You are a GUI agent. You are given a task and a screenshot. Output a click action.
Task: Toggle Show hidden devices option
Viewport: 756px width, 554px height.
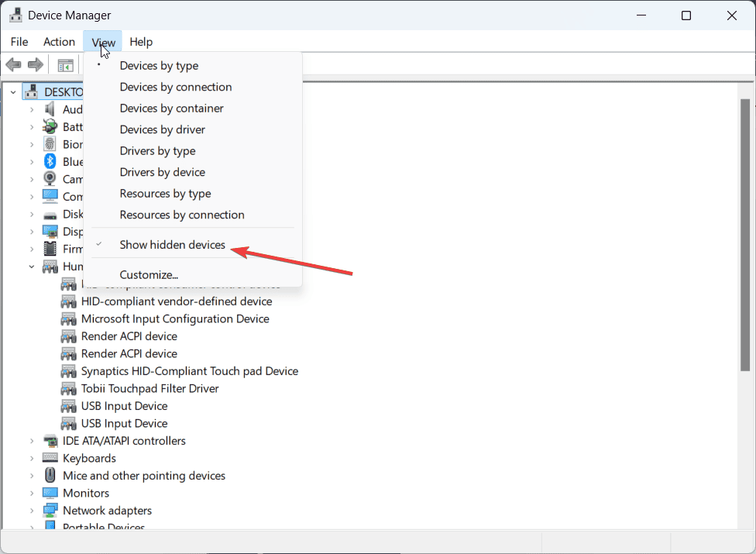pos(172,245)
